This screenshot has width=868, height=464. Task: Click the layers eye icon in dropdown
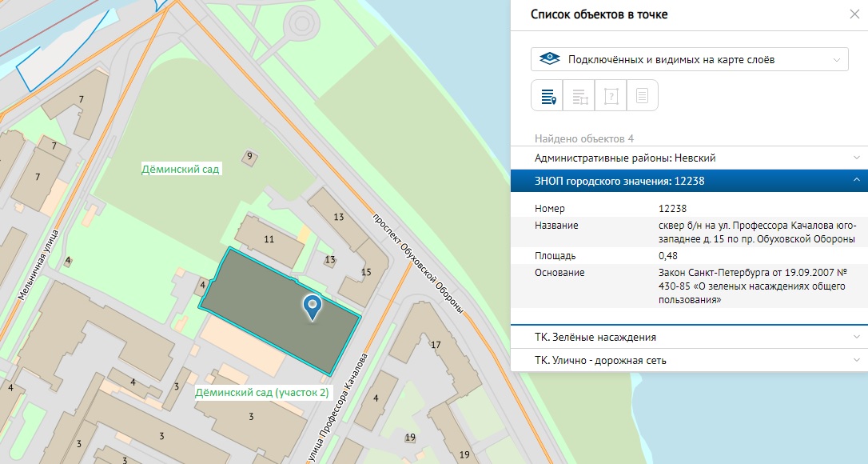coord(549,59)
